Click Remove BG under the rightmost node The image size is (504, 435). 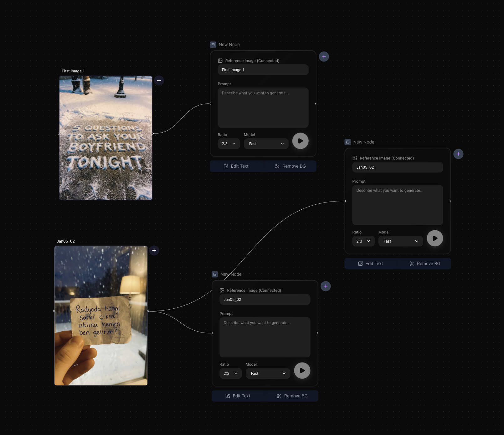[x=424, y=264]
